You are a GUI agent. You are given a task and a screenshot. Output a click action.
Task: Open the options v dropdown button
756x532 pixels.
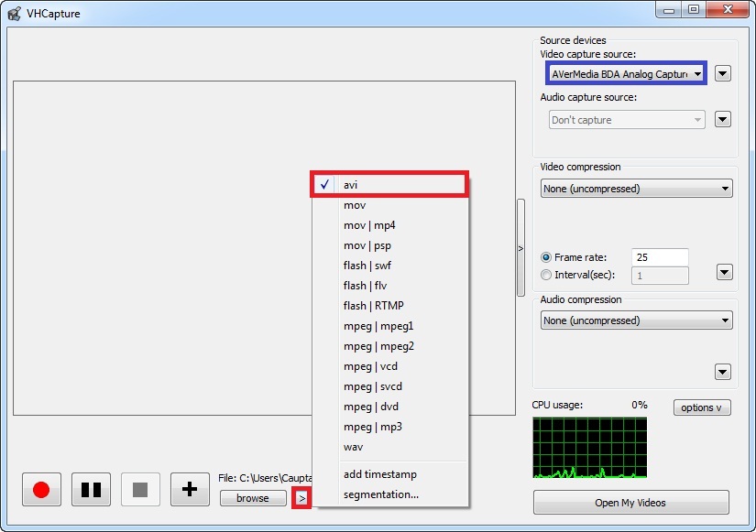pyautogui.click(x=702, y=407)
